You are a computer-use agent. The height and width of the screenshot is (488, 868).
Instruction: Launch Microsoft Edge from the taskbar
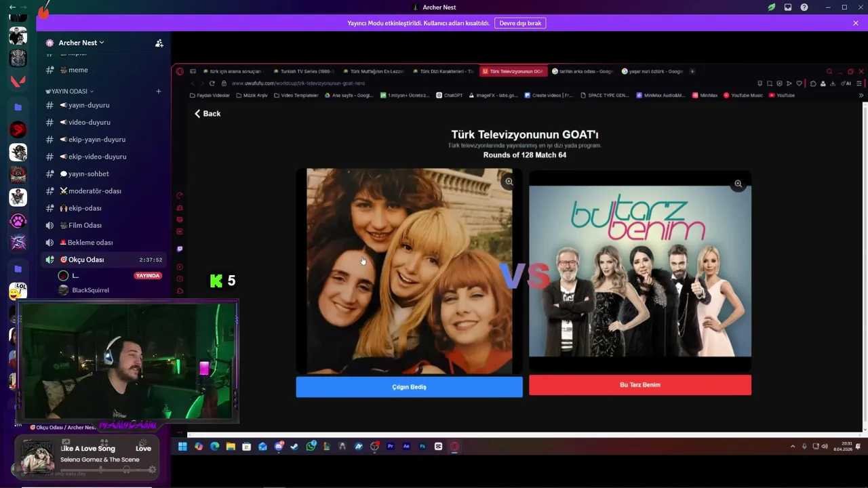pos(214,447)
